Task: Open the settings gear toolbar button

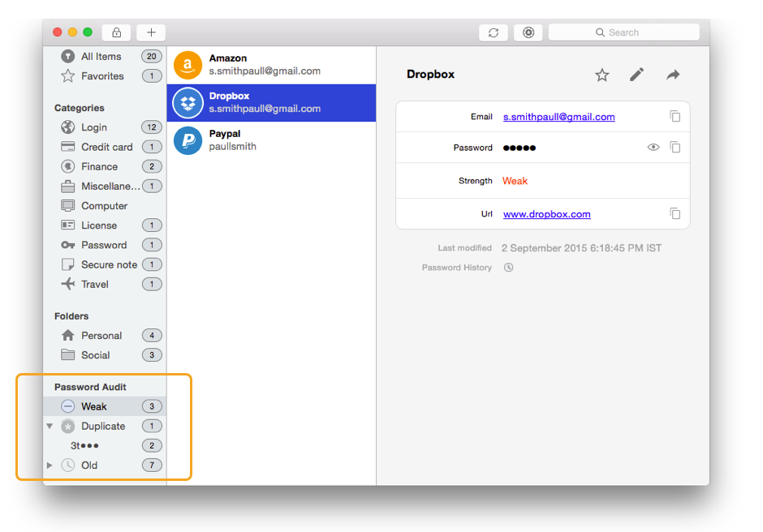Action: [x=528, y=32]
